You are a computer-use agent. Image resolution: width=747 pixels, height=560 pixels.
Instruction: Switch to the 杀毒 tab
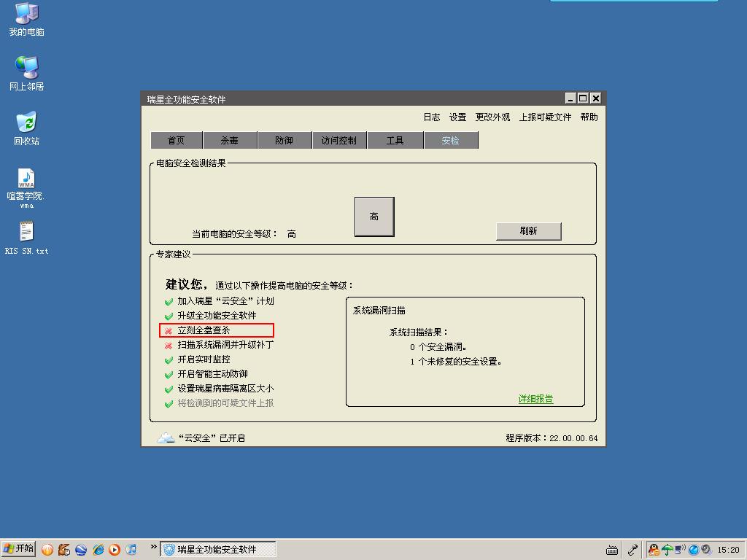pos(230,141)
